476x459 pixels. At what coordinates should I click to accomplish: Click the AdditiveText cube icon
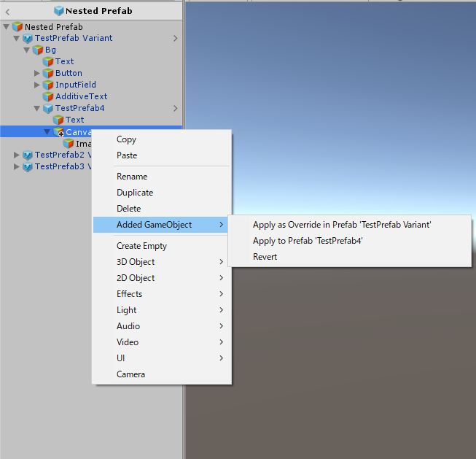[x=48, y=96]
